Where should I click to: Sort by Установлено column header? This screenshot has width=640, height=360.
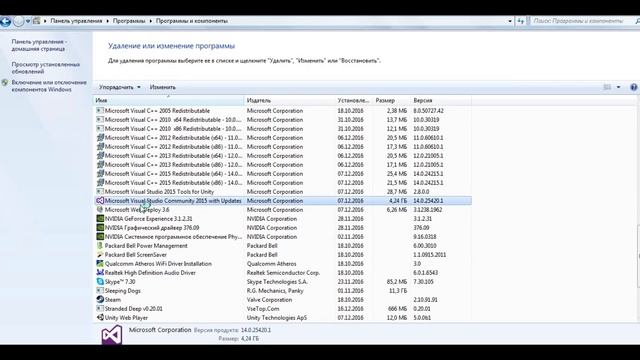tap(354, 100)
